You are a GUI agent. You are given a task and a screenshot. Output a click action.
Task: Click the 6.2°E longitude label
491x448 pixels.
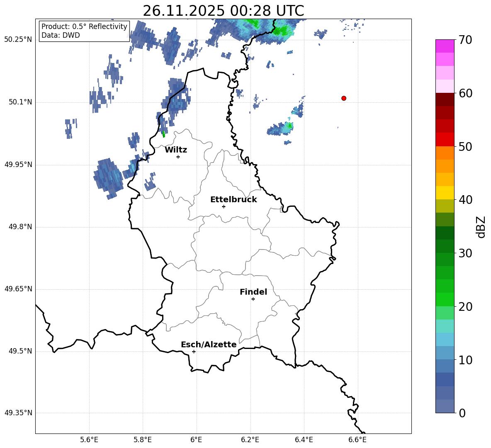click(250, 440)
